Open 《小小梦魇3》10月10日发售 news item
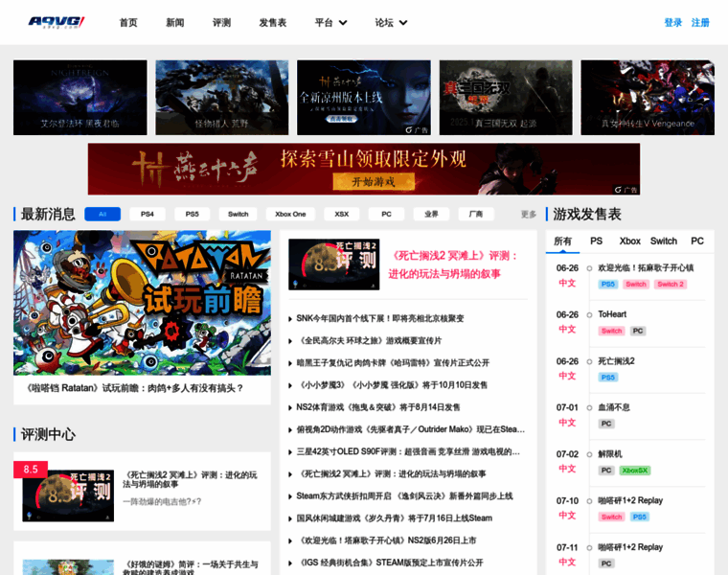 [392, 385]
